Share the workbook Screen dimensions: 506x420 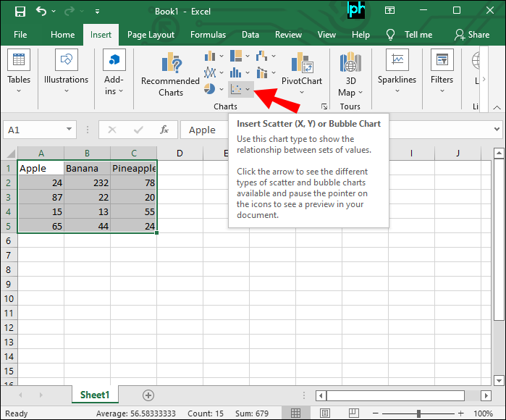(x=472, y=35)
